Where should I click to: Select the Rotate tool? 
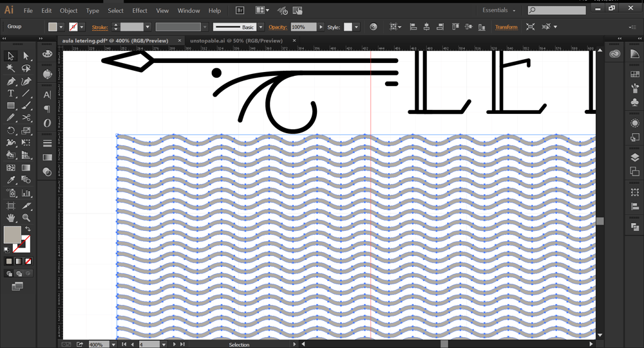point(11,131)
